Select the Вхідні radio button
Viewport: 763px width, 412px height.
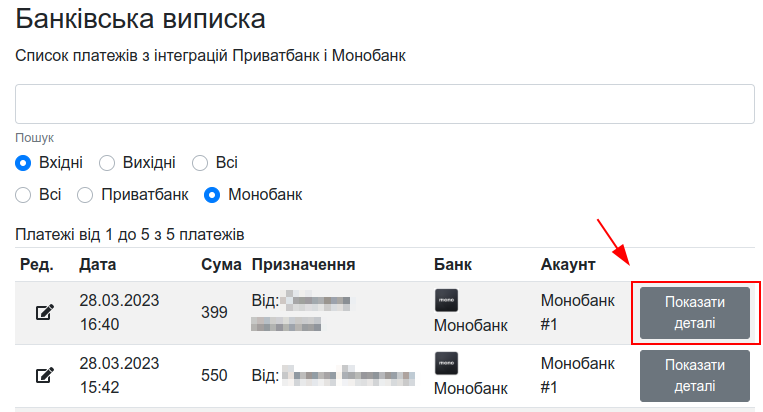(x=23, y=163)
